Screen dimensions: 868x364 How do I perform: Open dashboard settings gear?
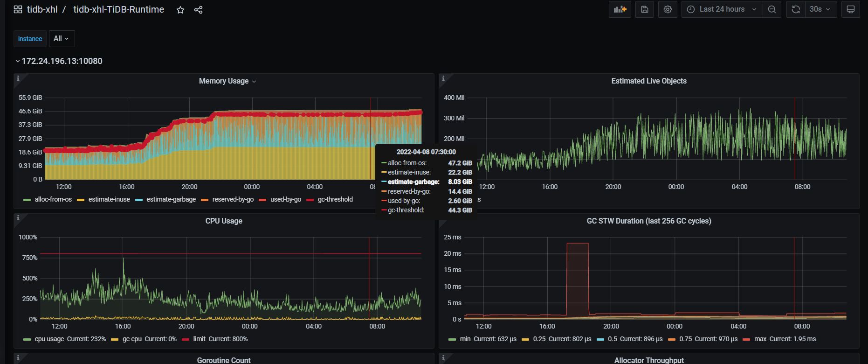pyautogui.click(x=668, y=9)
